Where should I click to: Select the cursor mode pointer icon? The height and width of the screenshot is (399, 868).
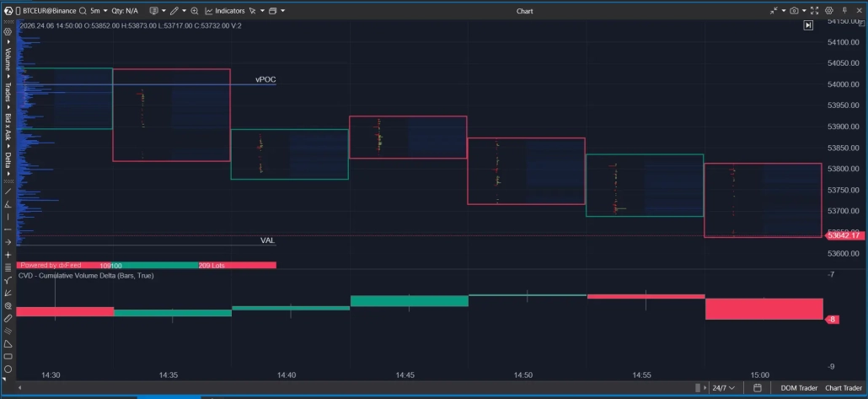click(253, 10)
